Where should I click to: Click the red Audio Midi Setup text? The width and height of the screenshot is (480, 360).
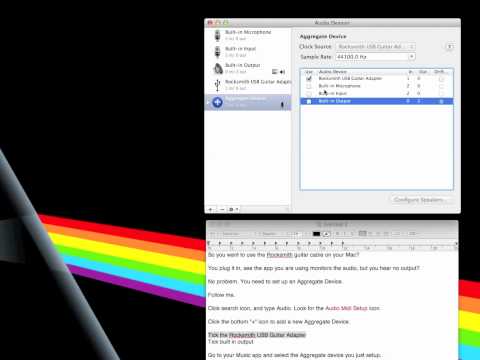click(346, 308)
